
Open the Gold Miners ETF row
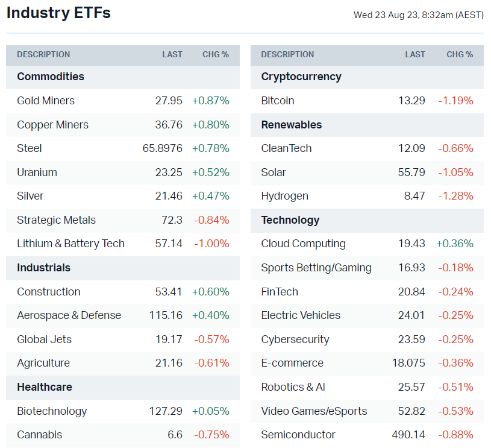pos(46,101)
